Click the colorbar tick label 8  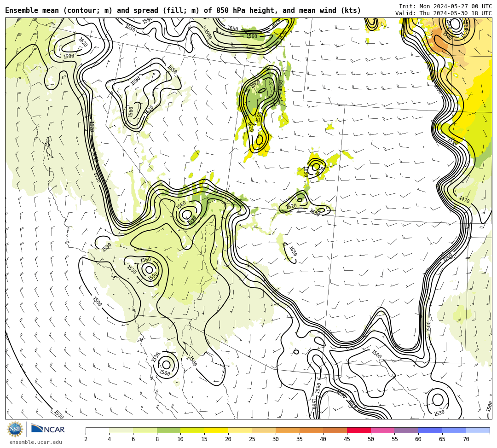(x=157, y=439)
